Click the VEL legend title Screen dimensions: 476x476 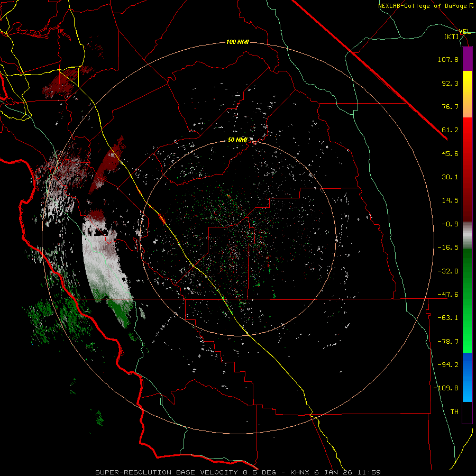point(464,32)
